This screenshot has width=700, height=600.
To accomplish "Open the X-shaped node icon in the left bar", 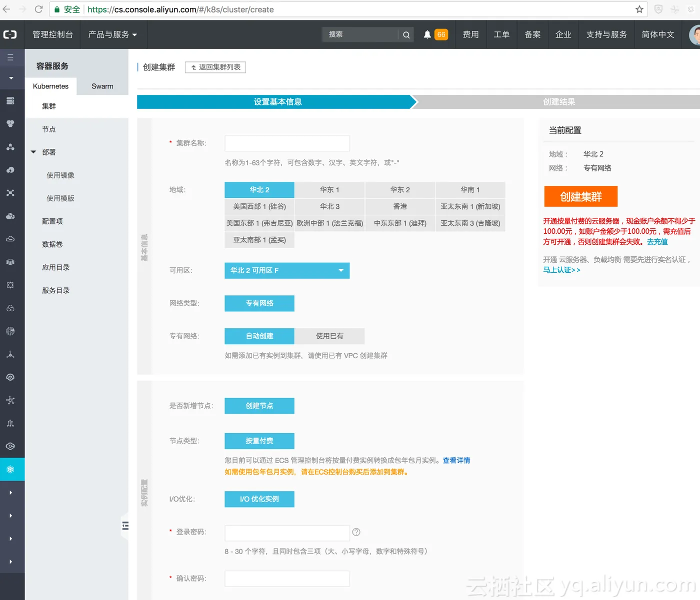I will 10,193.
